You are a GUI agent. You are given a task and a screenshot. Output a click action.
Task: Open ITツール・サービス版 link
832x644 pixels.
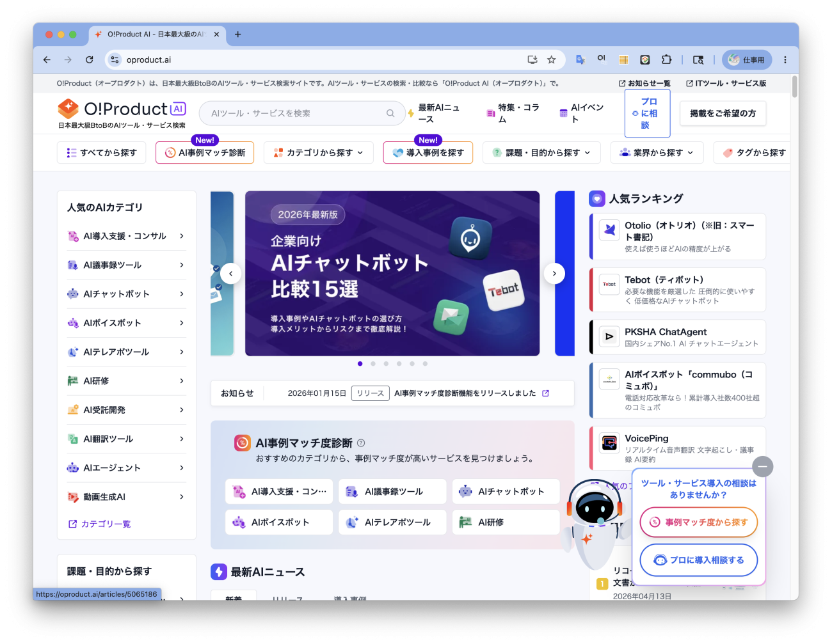coord(726,83)
